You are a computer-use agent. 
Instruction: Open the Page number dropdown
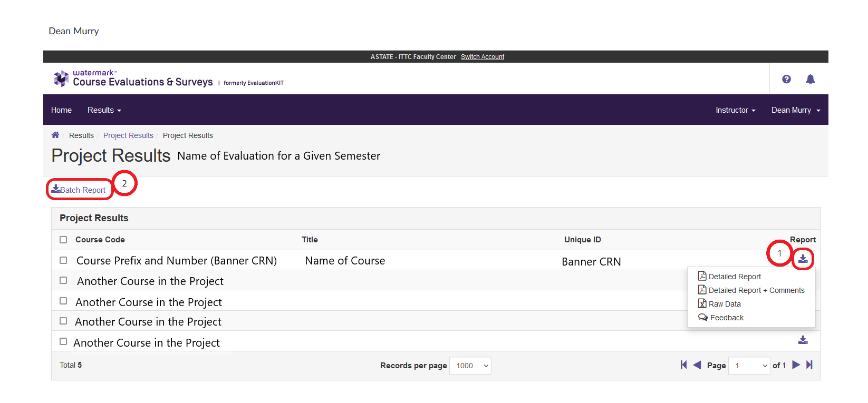pyautogui.click(x=749, y=366)
